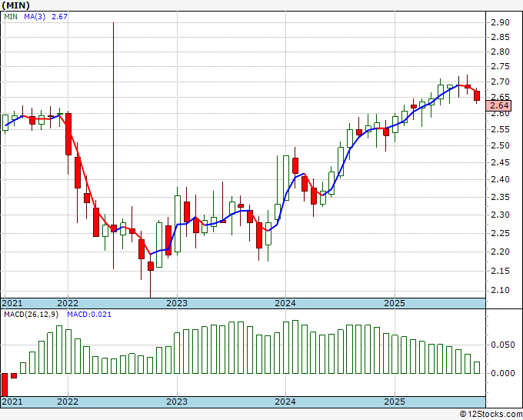Click the 2.20 price axis label

click(x=500, y=252)
